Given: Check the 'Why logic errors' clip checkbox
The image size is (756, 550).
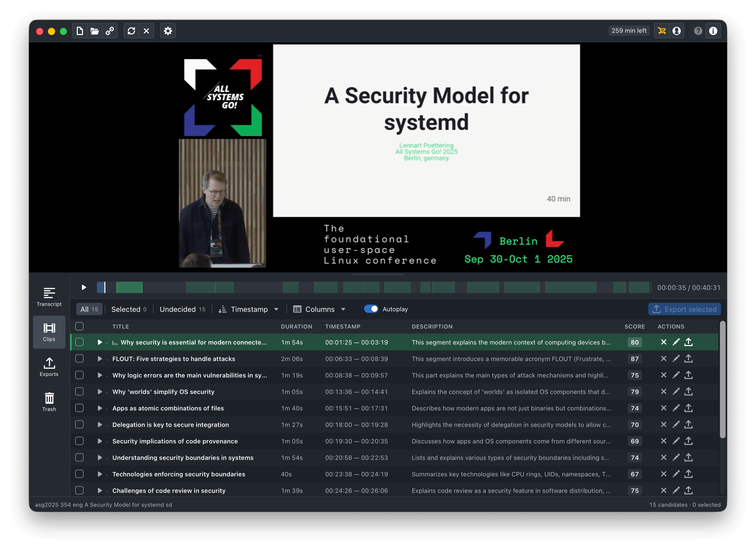Looking at the screenshot, I should [x=79, y=375].
